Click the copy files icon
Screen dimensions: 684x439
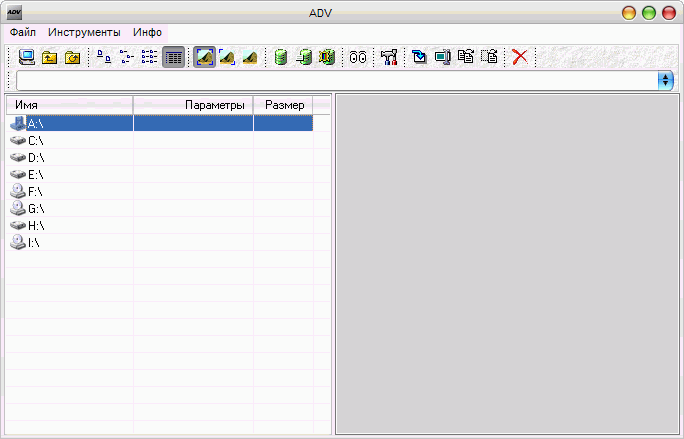(x=466, y=56)
